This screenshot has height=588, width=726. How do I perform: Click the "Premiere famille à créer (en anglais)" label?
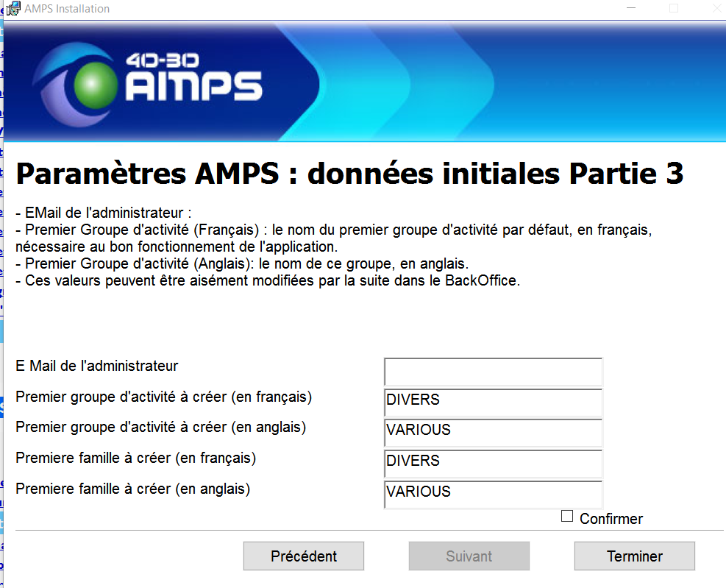[x=133, y=489]
